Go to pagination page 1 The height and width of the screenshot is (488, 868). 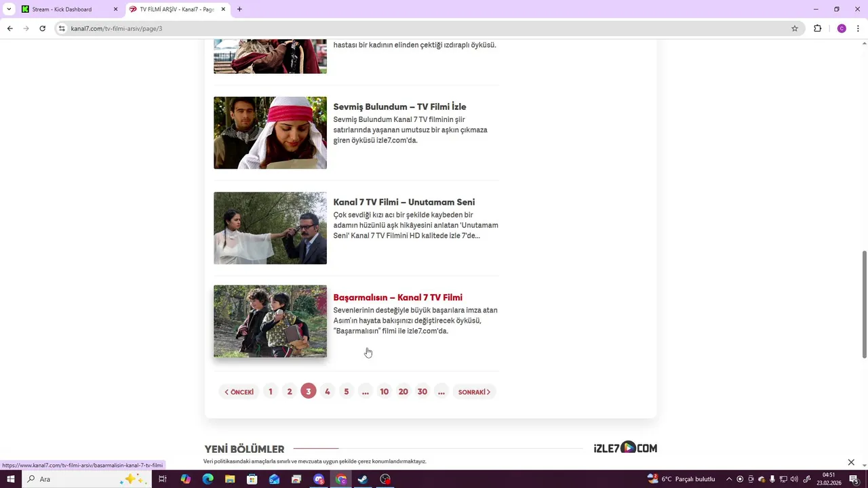[x=271, y=392]
